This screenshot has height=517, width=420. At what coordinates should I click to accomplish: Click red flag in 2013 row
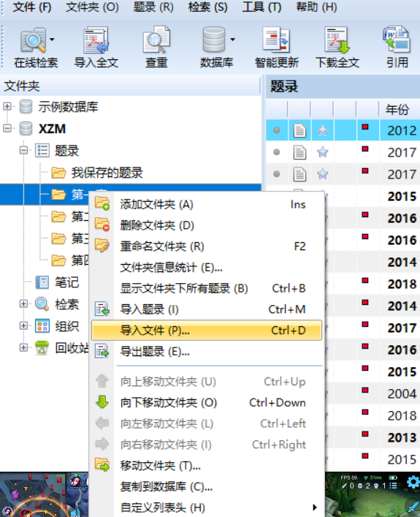(x=365, y=434)
